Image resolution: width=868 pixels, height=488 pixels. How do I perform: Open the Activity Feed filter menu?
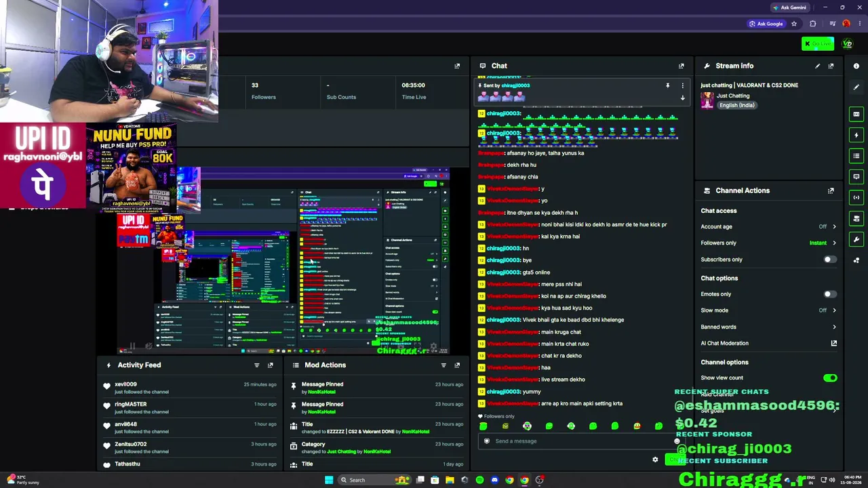tap(256, 365)
